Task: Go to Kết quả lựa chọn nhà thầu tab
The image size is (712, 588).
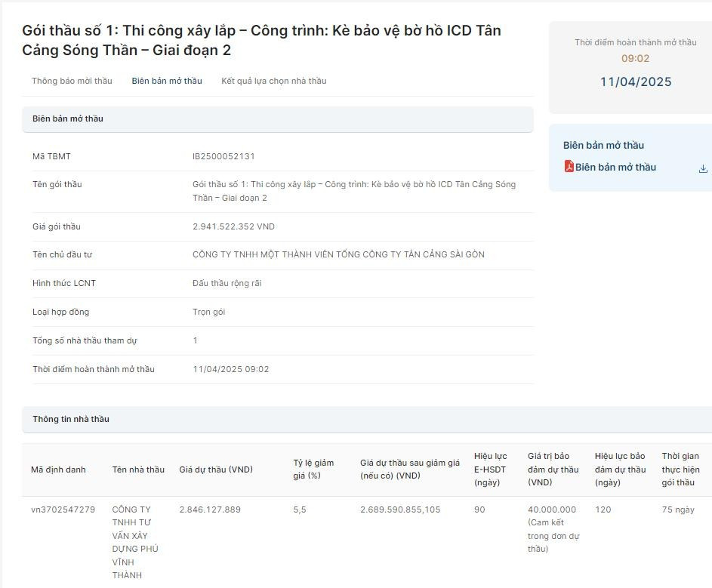Action: point(273,81)
